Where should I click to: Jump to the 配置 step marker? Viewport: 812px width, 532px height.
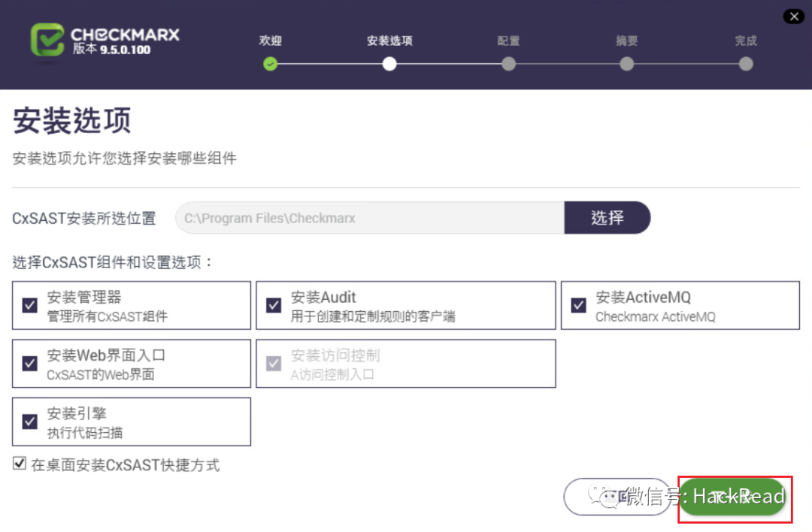pos(508,64)
